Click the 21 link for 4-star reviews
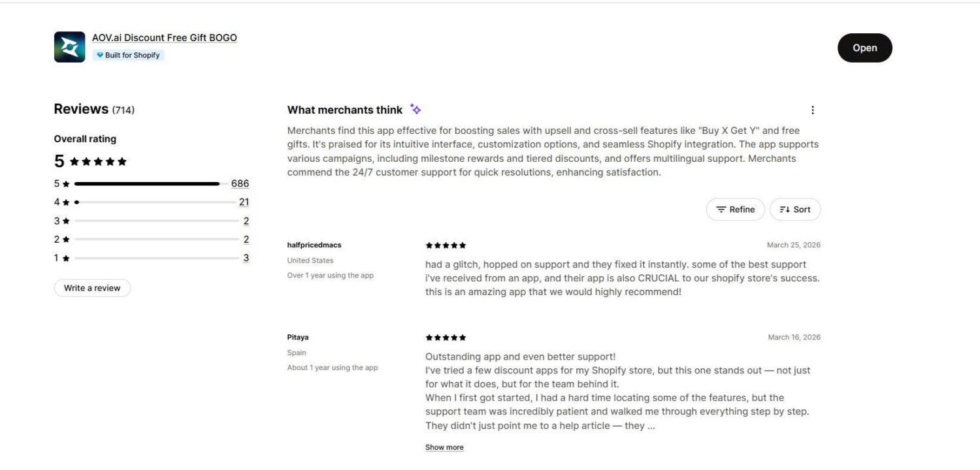 pos(244,202)
